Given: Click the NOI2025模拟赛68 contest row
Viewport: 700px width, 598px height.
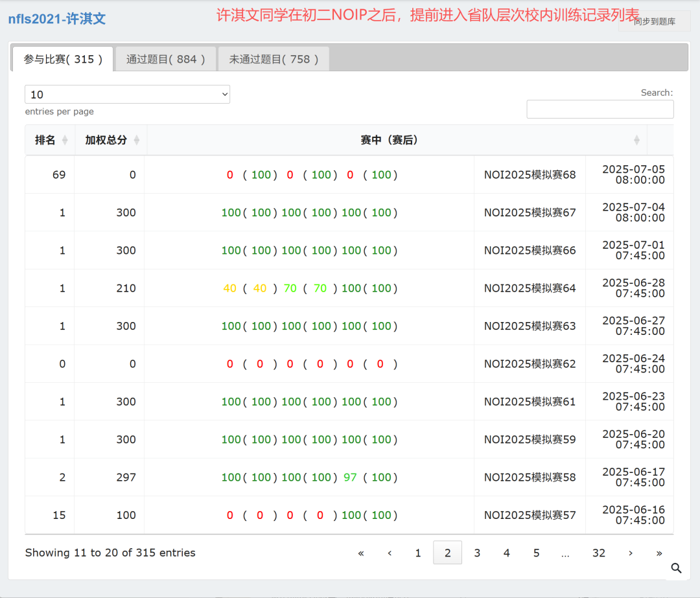Looking at the screenshot, I should tap(530, 175).
